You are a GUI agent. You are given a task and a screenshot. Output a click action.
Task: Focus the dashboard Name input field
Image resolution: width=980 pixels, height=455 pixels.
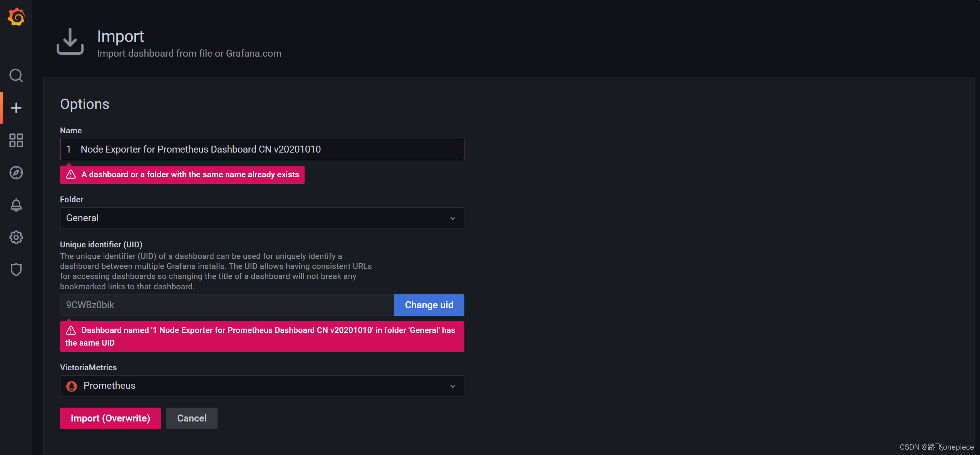click(x=262, y=149)
